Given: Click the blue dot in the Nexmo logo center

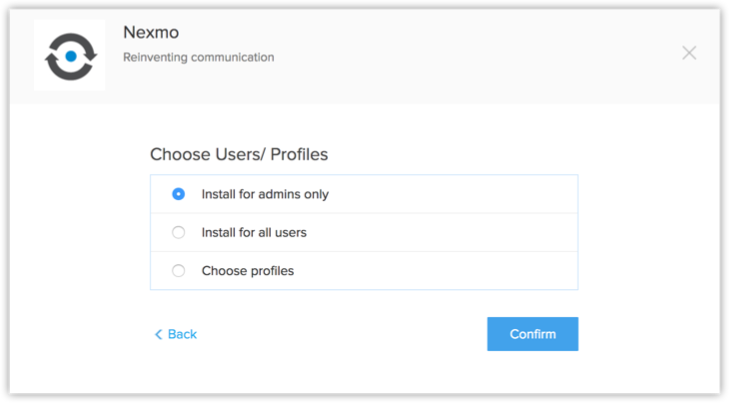Looking at the screenshot, I should point(70,57).
